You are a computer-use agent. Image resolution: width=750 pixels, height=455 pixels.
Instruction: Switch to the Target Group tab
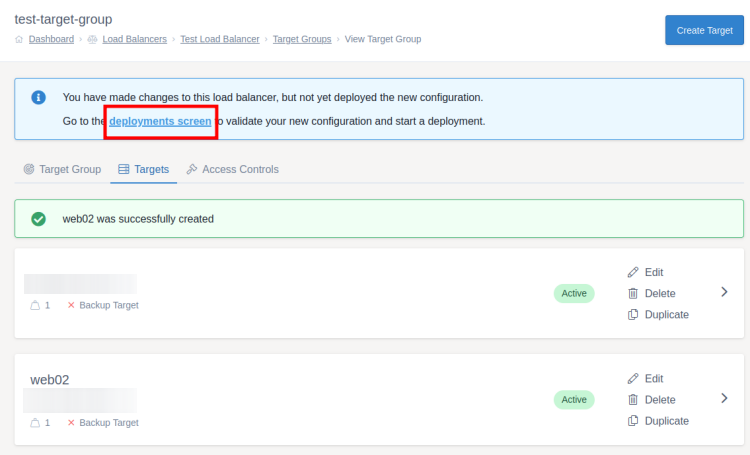tap(62, 169)
